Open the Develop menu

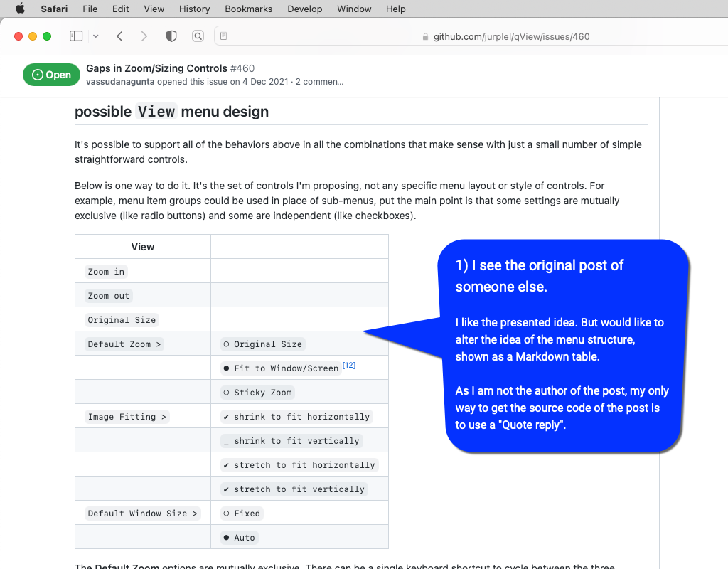304,9
